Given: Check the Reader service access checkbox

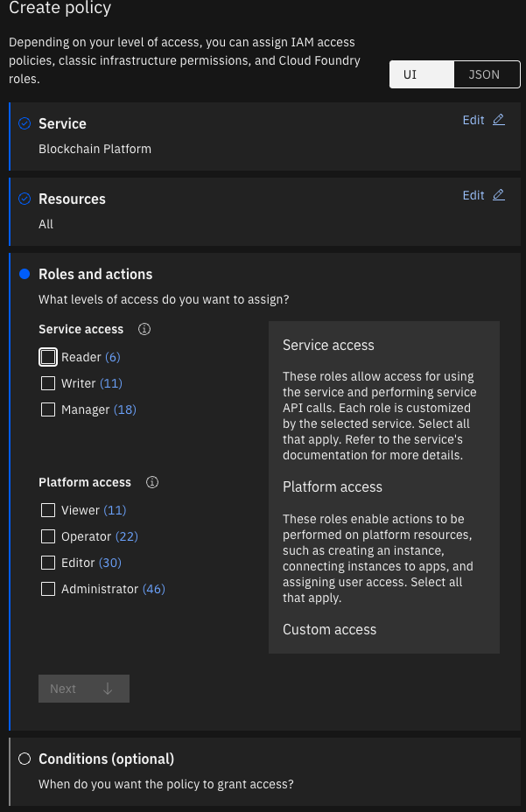Looking at the screenshot, I should pos(48,357).
